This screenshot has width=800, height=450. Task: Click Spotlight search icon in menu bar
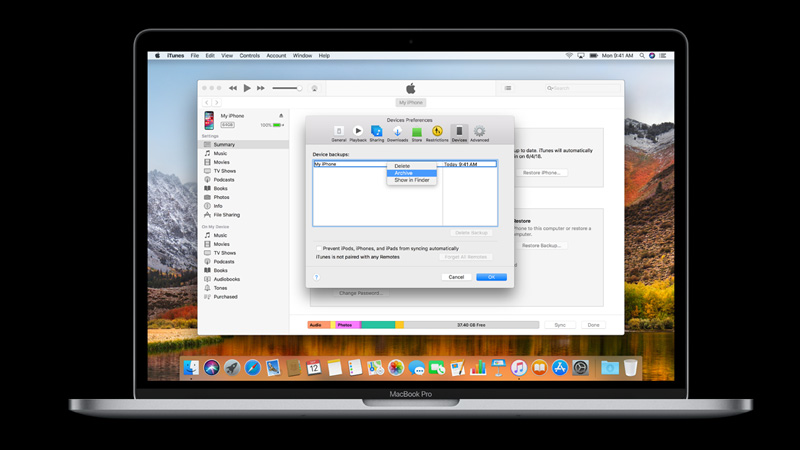tap(642, 56)
